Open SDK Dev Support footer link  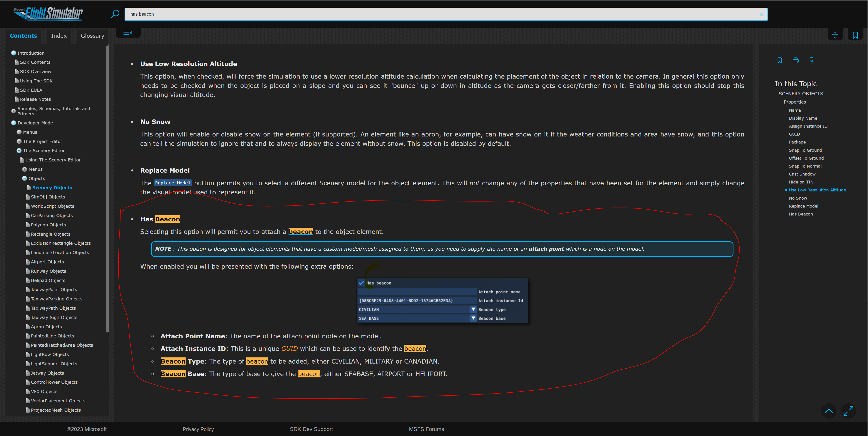tap(311, 429)
